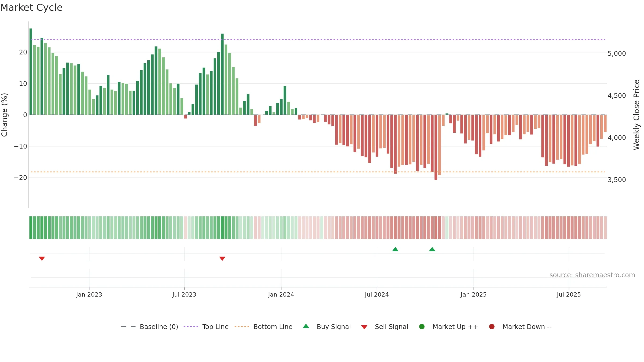Image resolution: width=644 pixels, height=362 pixels.
Task: Click the −10 change axis label
Action: coord(21,146)
